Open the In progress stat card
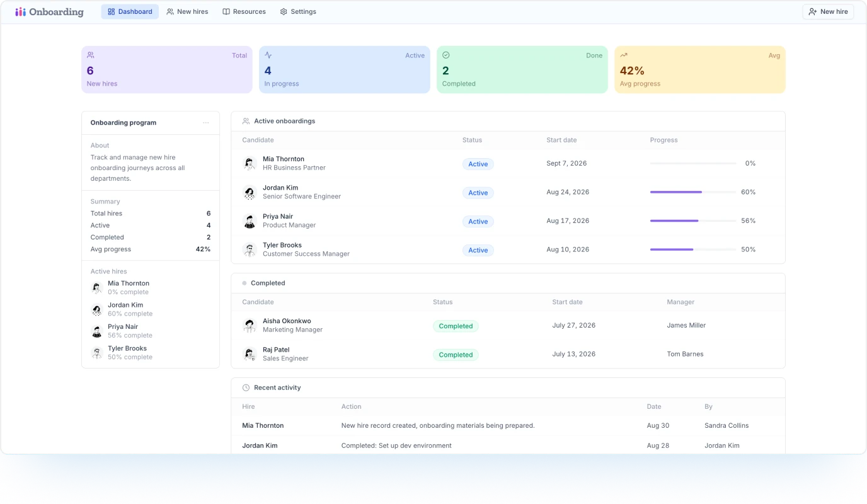 point(345,70)
